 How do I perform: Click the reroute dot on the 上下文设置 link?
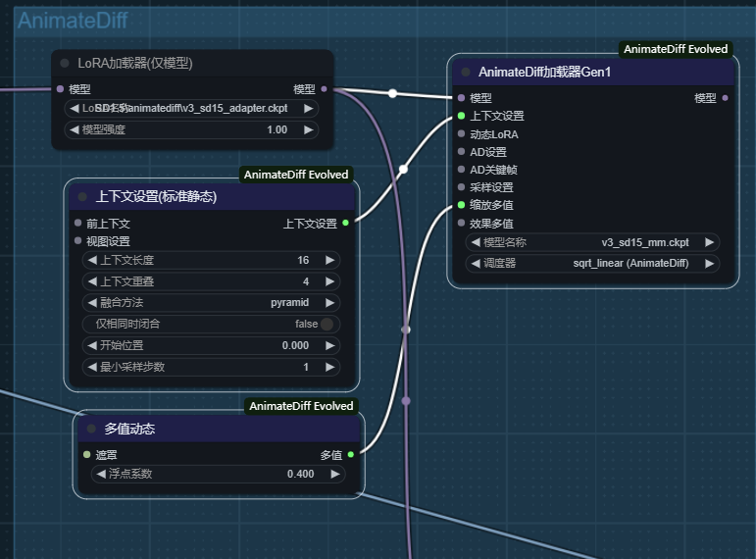pos(403,170)
